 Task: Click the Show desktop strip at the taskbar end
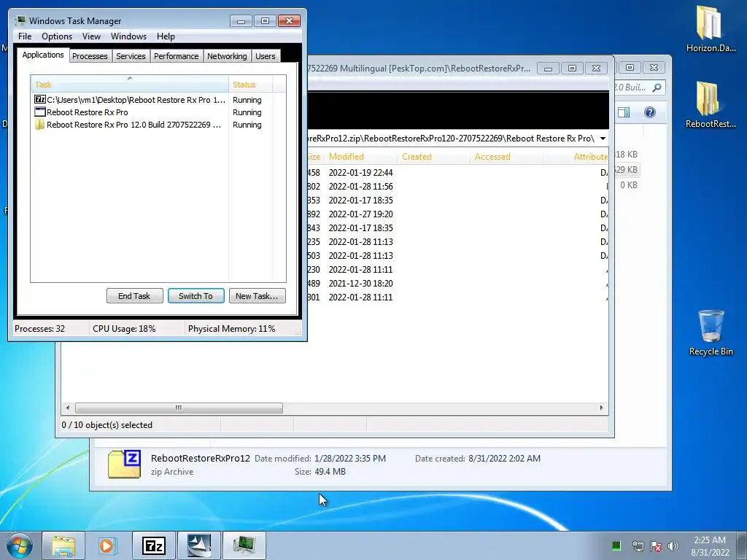[743, 545]
